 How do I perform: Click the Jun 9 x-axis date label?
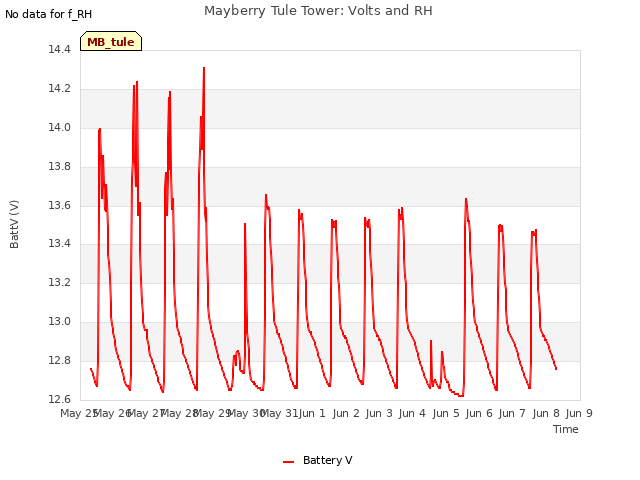tap(579, 413)
